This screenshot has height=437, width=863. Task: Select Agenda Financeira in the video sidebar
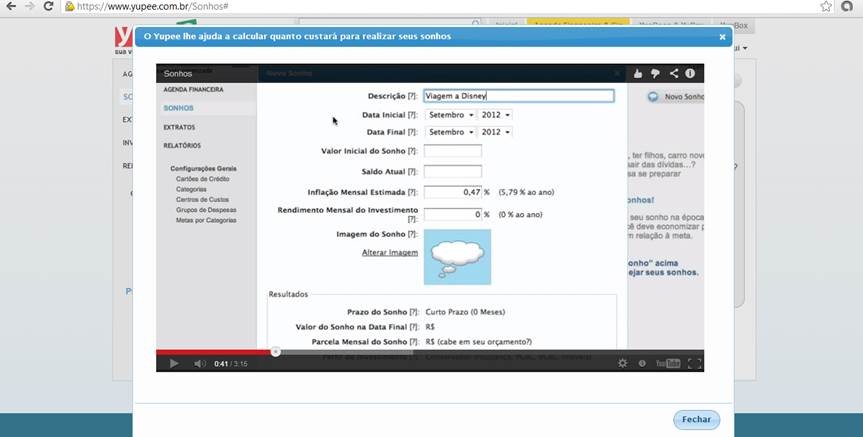point(193,89)
